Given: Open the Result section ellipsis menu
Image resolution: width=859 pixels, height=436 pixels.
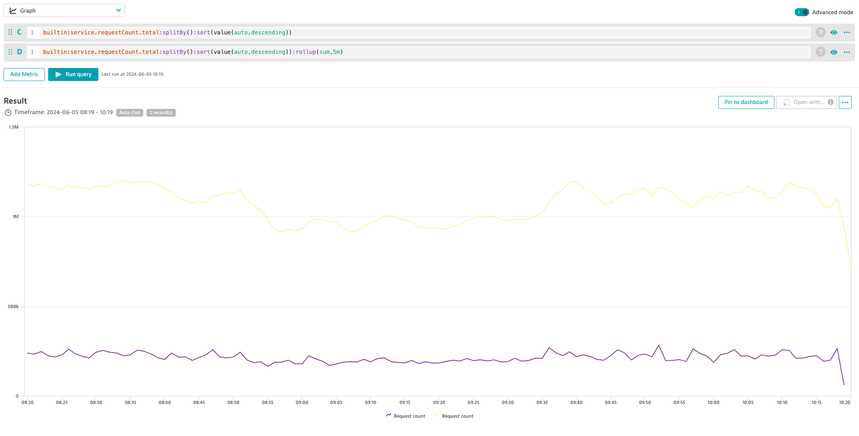Looking at the screenshot, I should (845, 102).
